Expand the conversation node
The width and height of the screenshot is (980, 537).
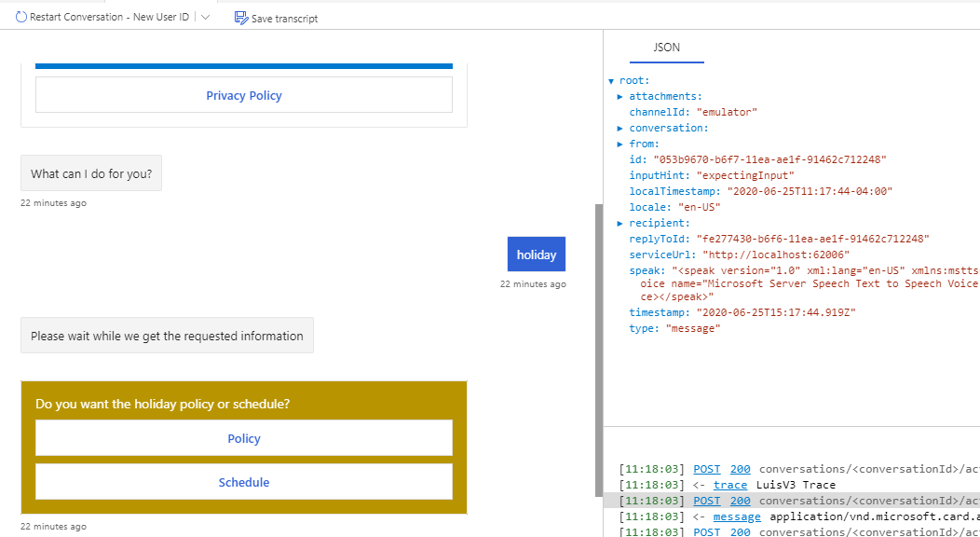pyautogui.click(x=620, y=128)
